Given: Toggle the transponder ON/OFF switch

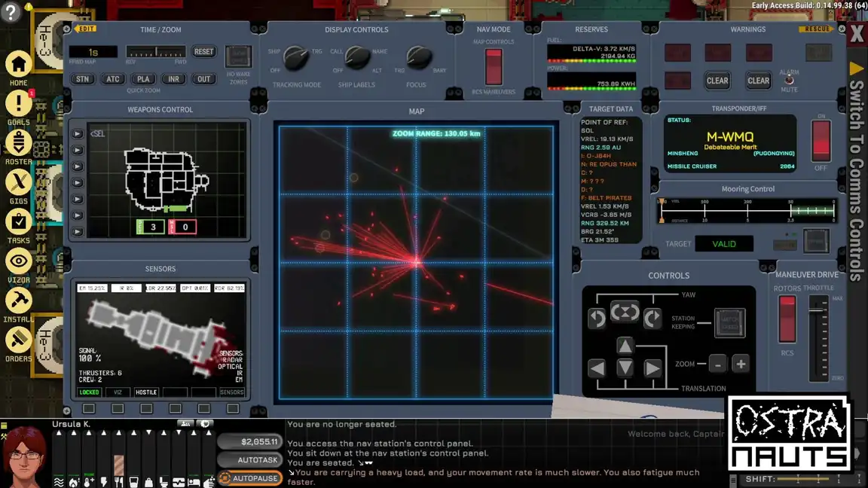Looking at the screenshot, I should click(821, 141).
